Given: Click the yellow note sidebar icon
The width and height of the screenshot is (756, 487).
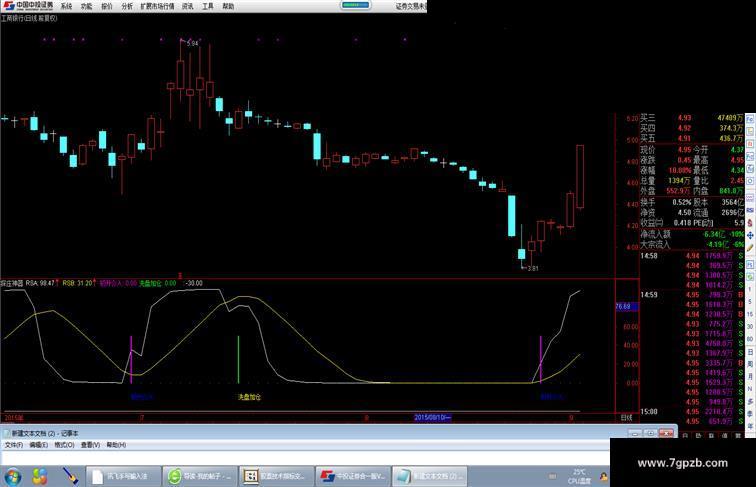Looking at the screenshot, I should point(750,131).
